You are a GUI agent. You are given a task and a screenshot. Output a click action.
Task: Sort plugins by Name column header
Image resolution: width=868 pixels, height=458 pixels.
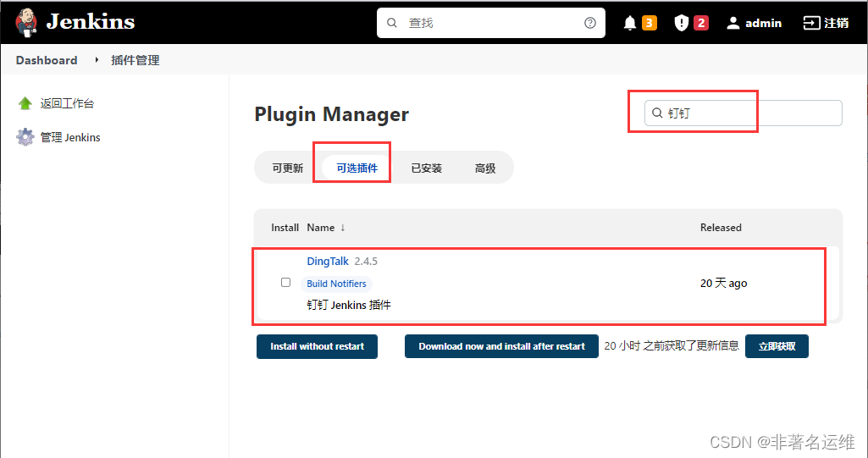point(326,228)
